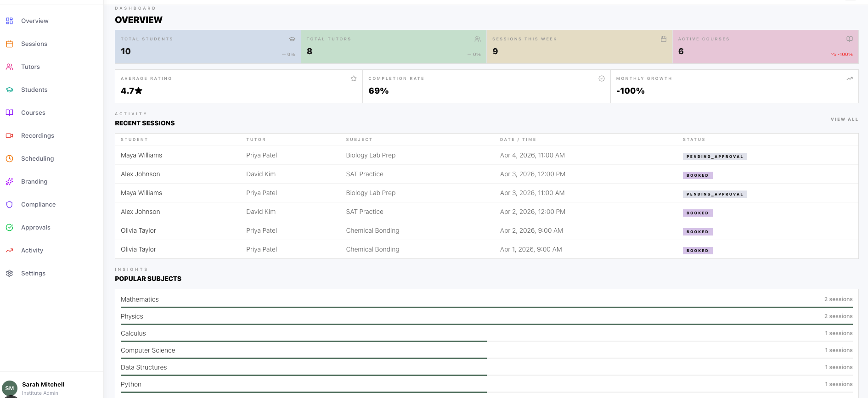Viewport: 868px width, 398px height.
Task: Click the Average Rating star icon
Action: pos(354,78)
